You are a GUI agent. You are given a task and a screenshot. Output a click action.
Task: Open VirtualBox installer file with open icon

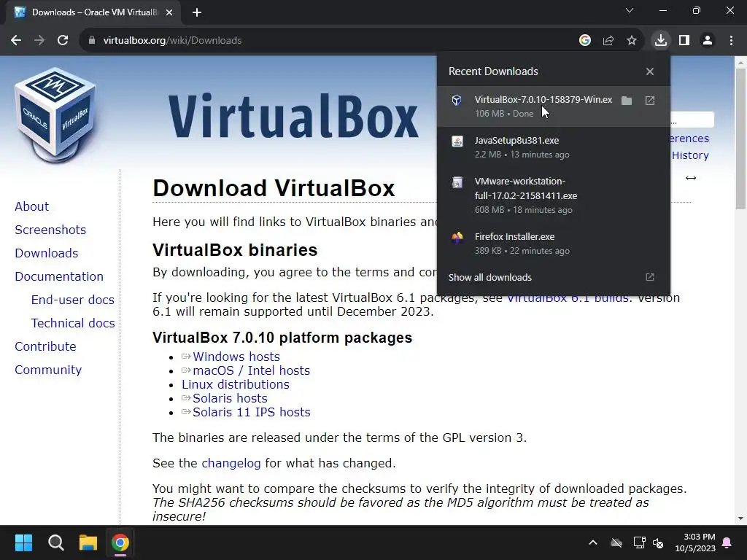pyautogui.click(x=650, y=101)
